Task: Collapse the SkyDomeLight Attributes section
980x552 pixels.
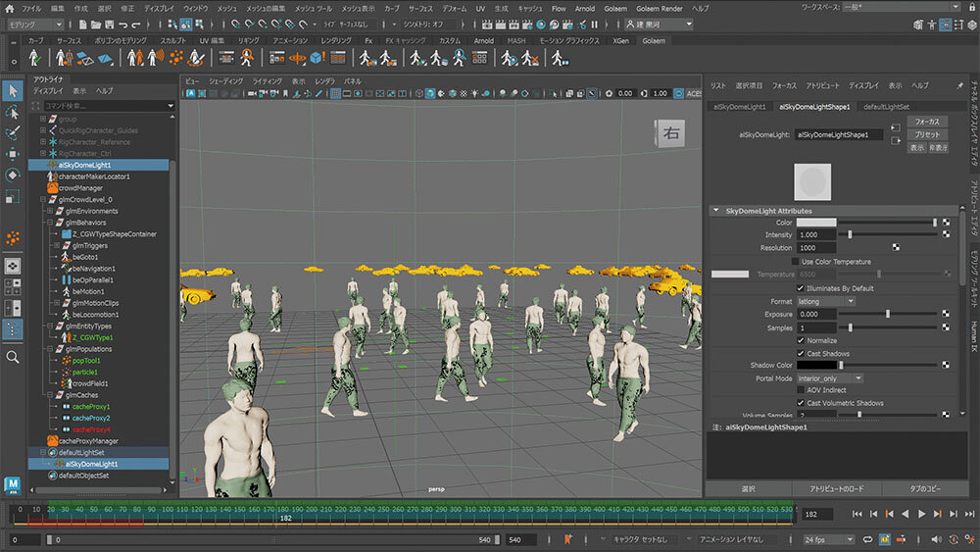Action: pyautogui.click(x=716, y=210)
